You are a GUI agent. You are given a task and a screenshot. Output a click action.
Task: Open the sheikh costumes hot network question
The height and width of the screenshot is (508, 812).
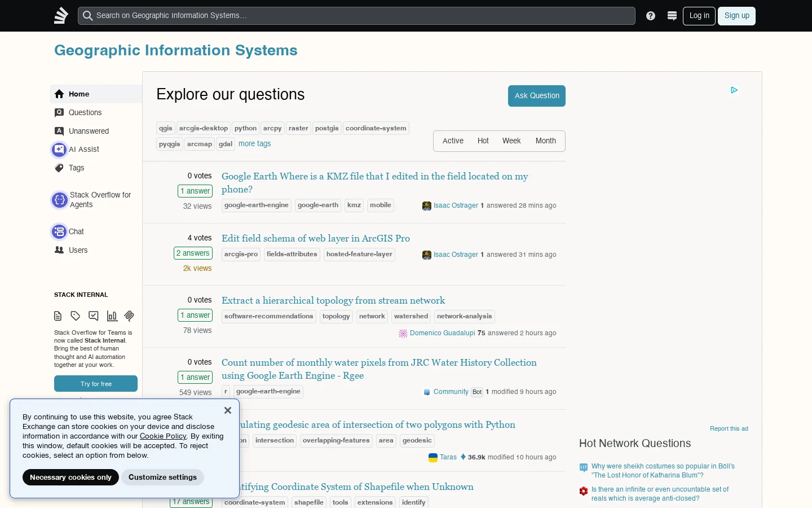click(x=663, y=471)
